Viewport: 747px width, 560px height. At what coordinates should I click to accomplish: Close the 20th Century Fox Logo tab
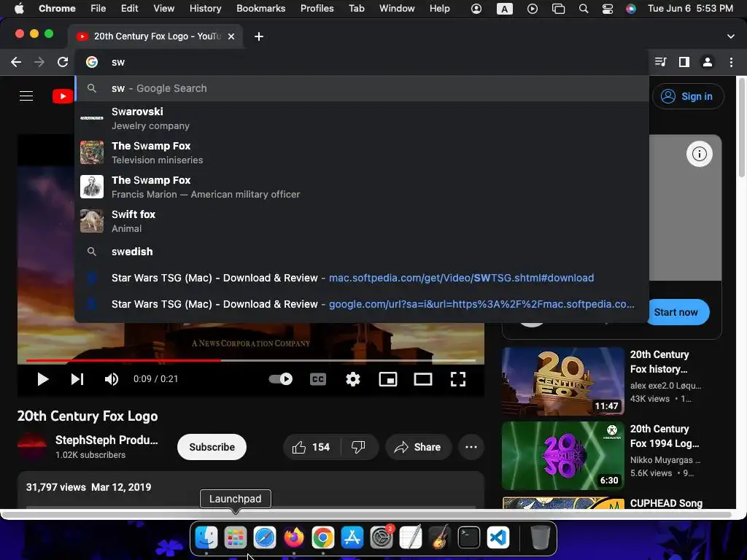(231, 36)
